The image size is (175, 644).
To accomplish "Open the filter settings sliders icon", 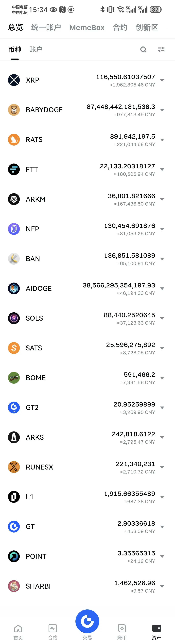I will [x=161, y=49].
